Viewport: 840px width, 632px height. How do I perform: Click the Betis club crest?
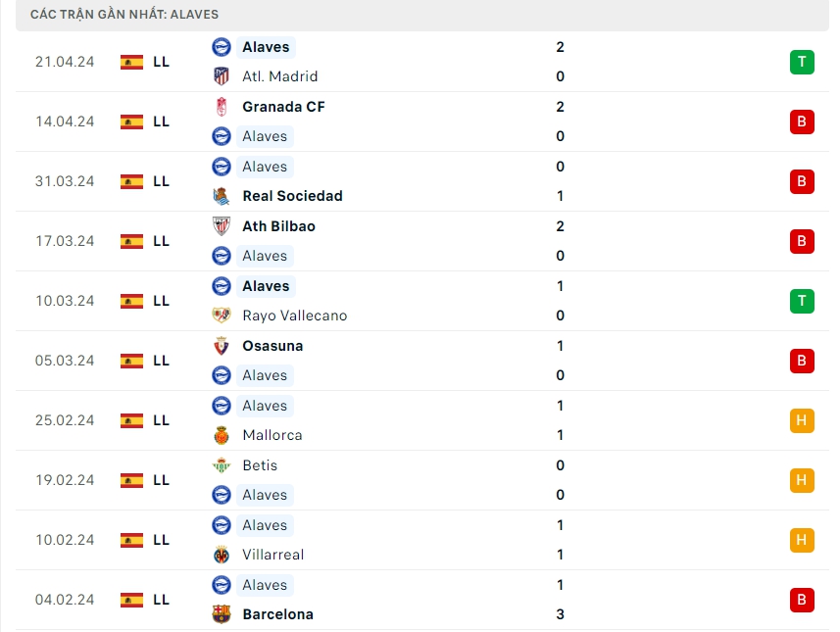click(x=221, y=465)
